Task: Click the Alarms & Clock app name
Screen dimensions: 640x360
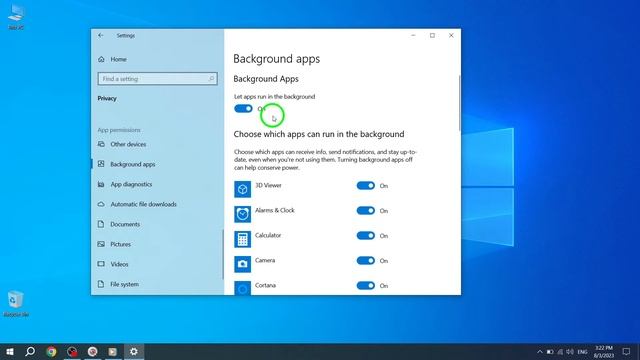Action: [275, 210]
